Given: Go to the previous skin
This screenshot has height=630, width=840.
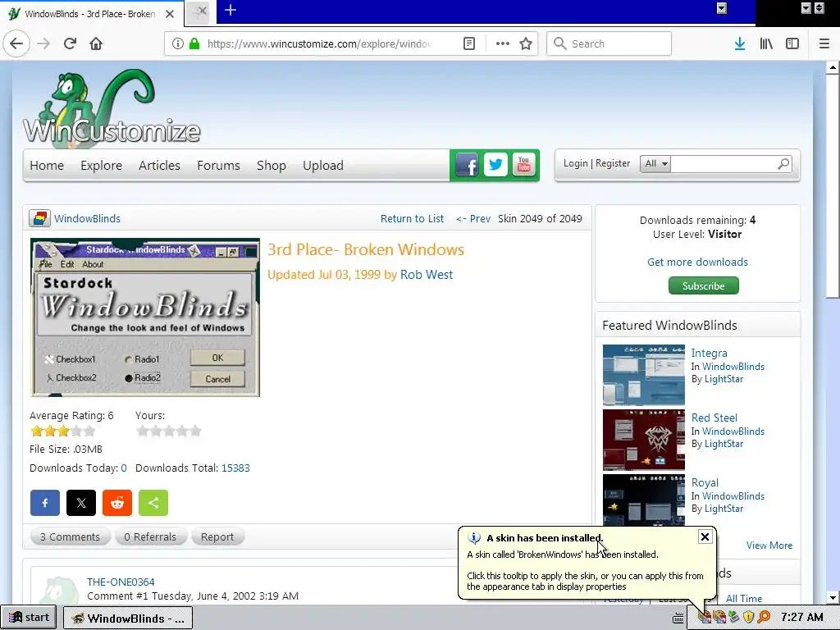Looking at the screenshot, I should pos(473,218).
